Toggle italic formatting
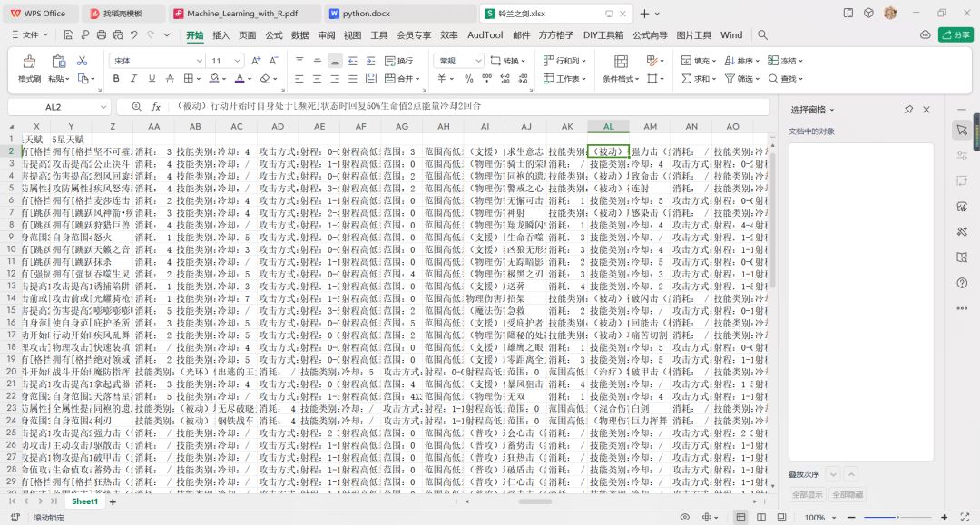Screen dimensions: 980x525 click(135, 79)
